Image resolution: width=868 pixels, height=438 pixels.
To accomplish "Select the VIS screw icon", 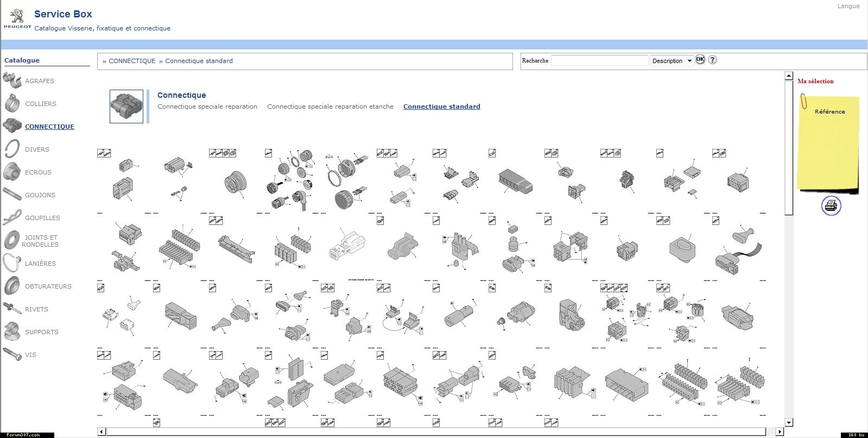I will pyautogui.click(x=12, y=354).
